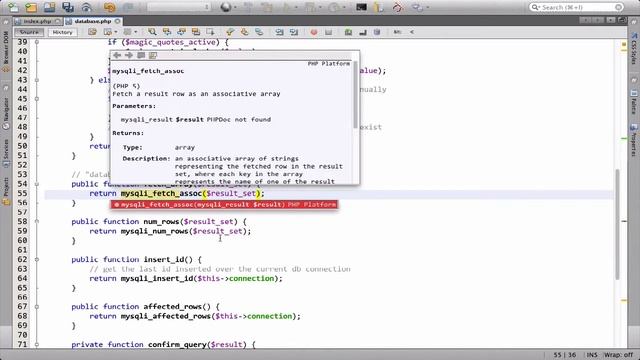Viewport: 640px width, 360px height.
Task: Toggle Highlight Search in editor toolbar
Action: point(196,32)
